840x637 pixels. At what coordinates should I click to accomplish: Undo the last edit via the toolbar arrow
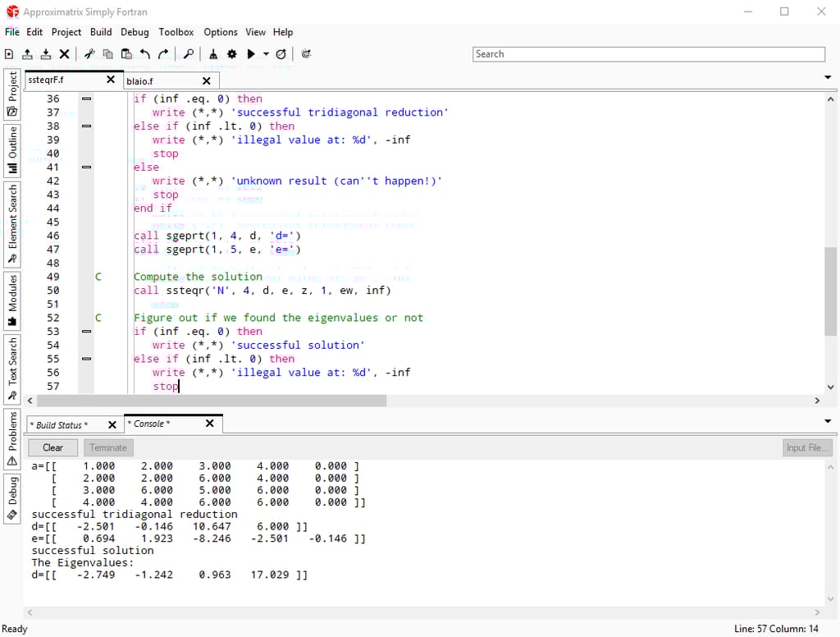pyautogui.click(x=144, y=54)
